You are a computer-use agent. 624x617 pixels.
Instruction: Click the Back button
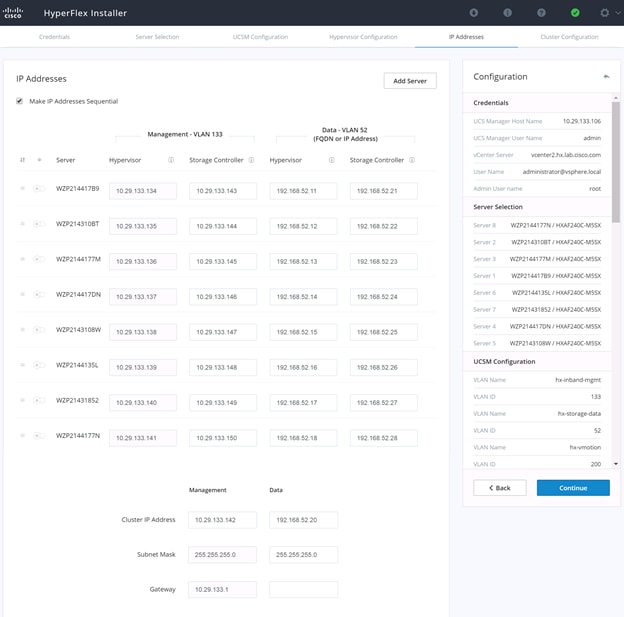tap(500, 488)
